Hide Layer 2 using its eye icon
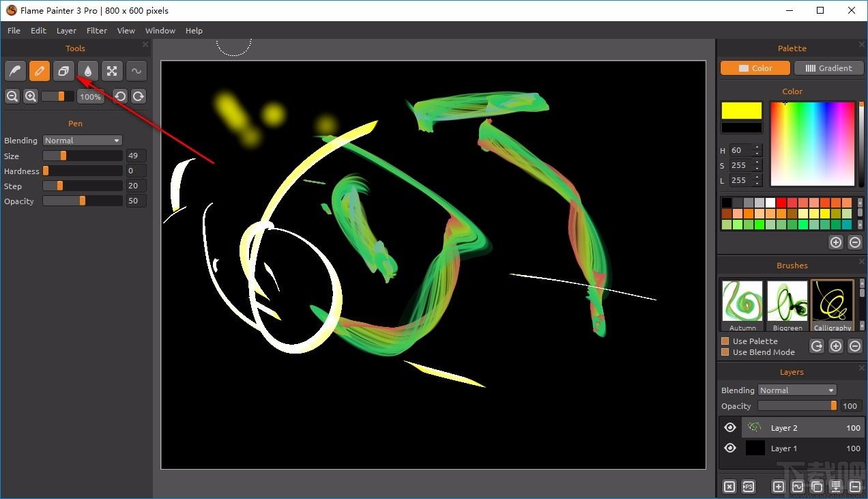 coord(730,428)
